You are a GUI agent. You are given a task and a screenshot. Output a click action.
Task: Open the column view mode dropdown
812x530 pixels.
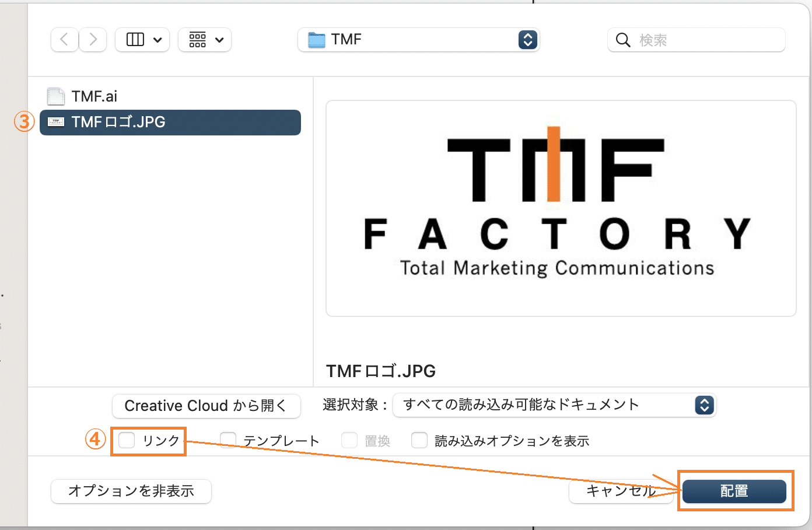coord(142,40)
